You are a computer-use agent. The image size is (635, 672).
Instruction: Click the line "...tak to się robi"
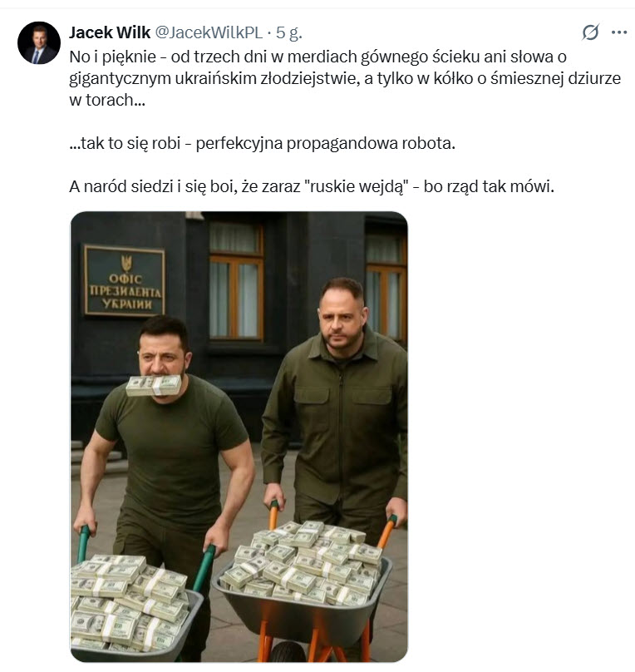262,143
